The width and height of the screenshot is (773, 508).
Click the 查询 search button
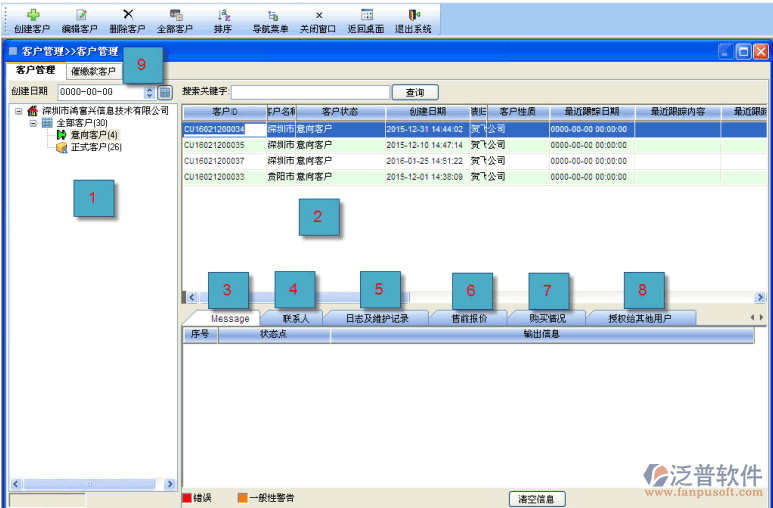click(x=415, y=92)
